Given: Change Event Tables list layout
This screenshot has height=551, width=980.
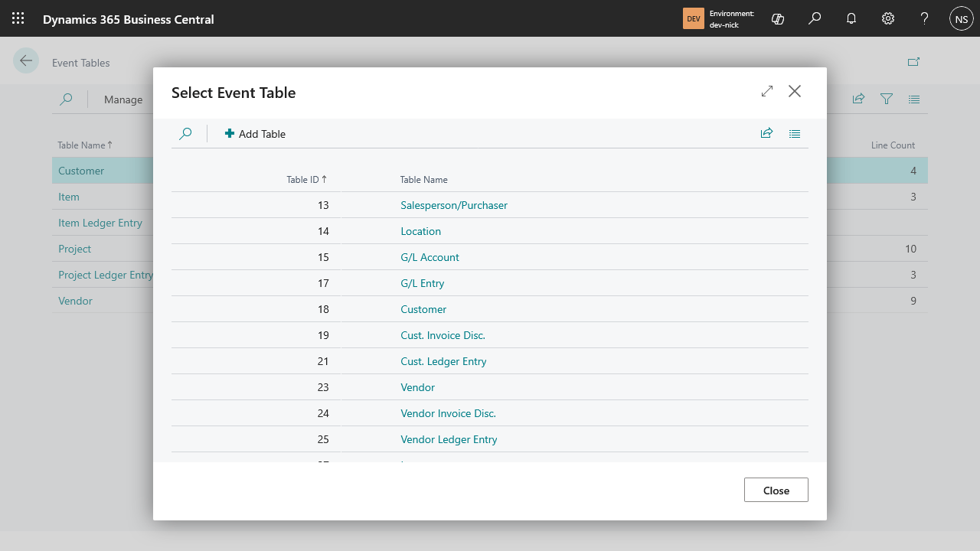Looking at the screenshot, I should click(x=914, y=99).
